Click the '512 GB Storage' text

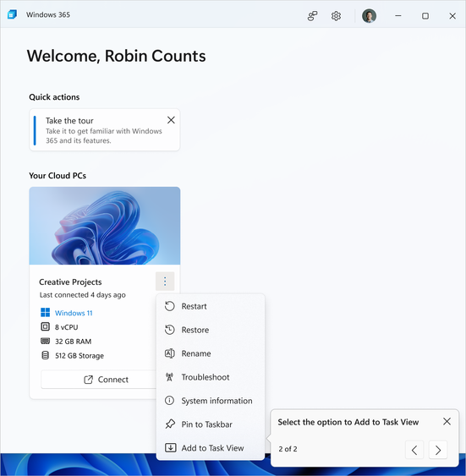point(79,356)
